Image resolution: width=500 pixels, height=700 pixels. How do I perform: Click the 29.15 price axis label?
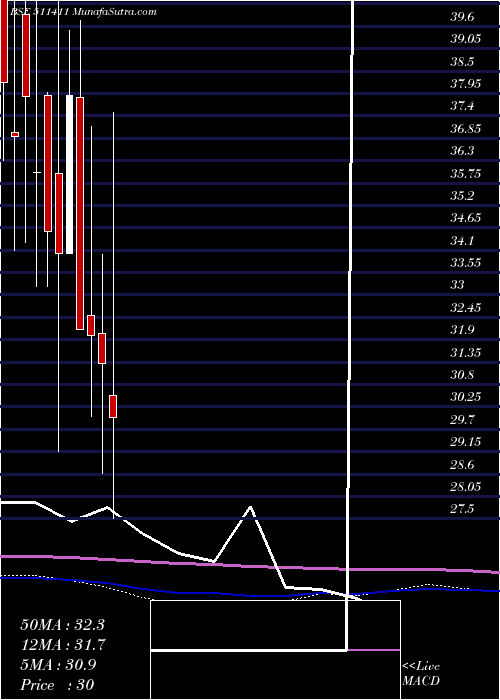coord(466,442)
